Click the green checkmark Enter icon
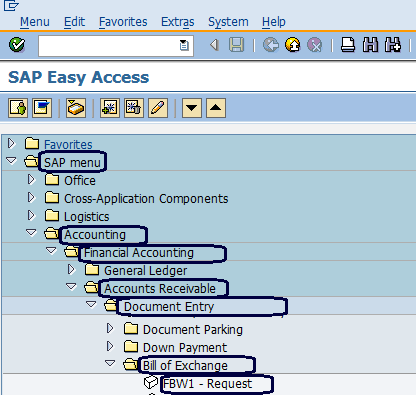416x395 pixels. [x=17, y=45]
